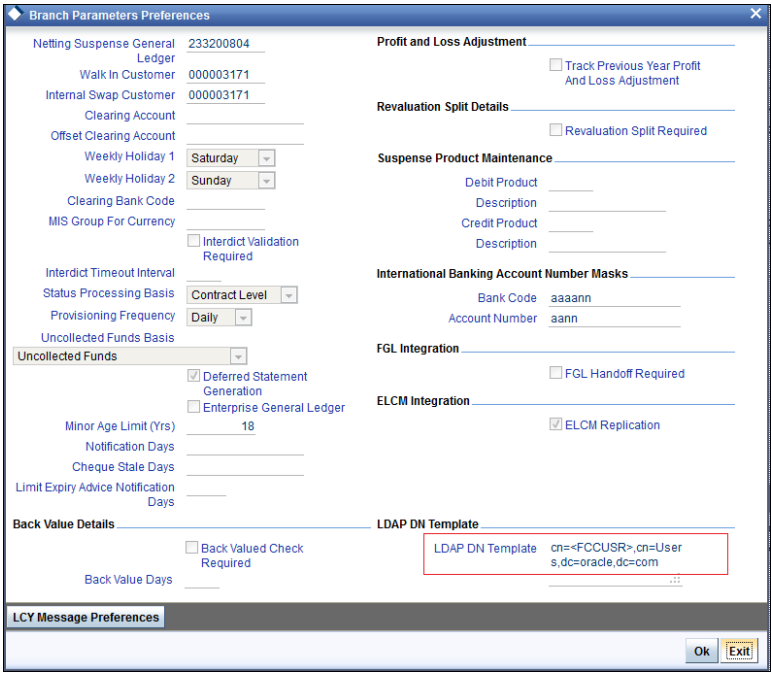Click the Walk In Customer field
This screenshot has height=676, width=771.
pyautogui.click(x=226, y=75)
